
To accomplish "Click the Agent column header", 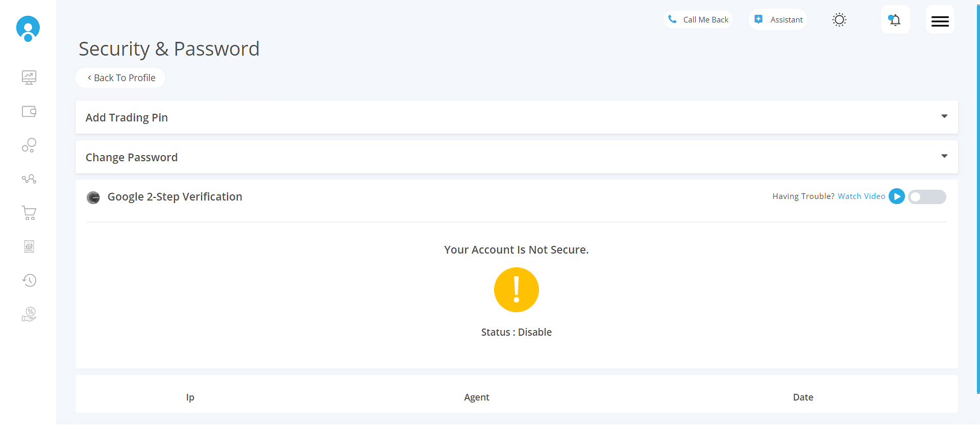I will pyautogui.click(x=477, y=397).
